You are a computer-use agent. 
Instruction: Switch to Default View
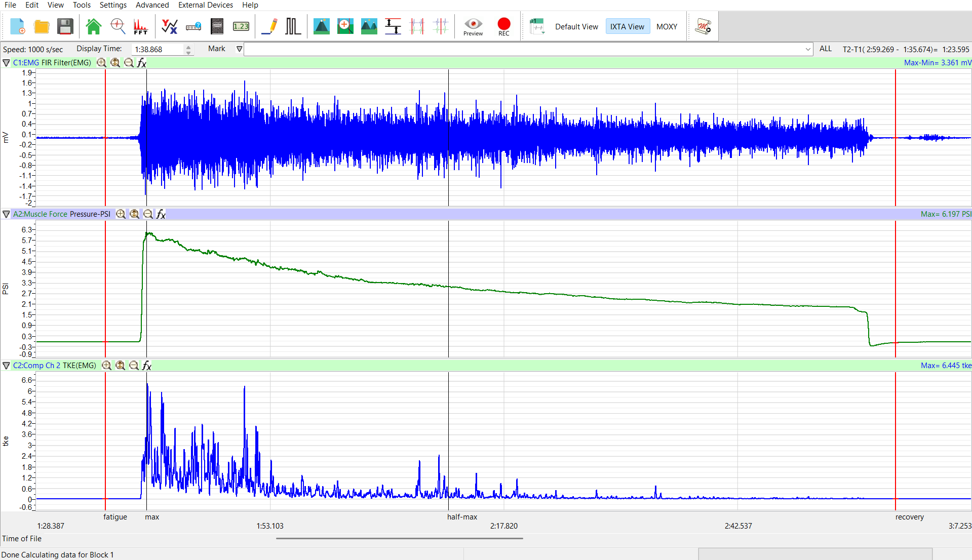point(576,27)
